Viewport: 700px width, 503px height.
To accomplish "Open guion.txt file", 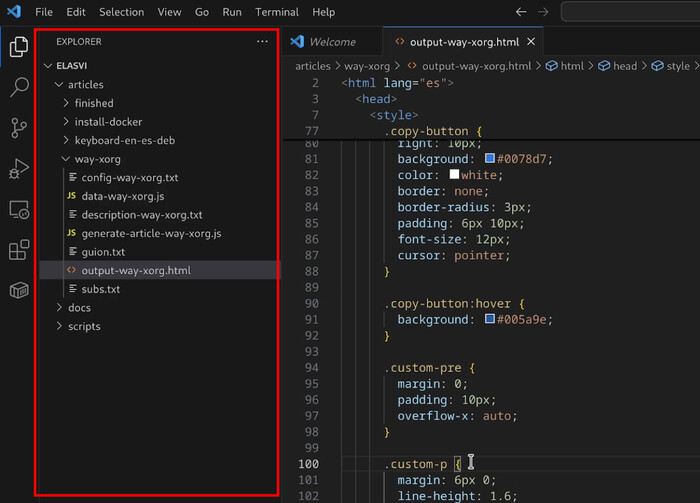I will pyautogui.click(x=103, y=252).
